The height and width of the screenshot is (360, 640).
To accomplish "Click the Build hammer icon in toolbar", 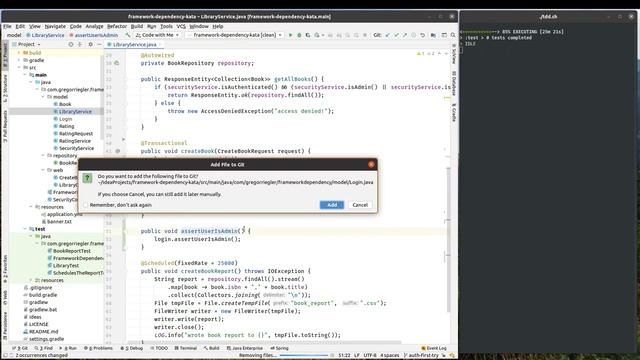I will (x=128, y=35).
